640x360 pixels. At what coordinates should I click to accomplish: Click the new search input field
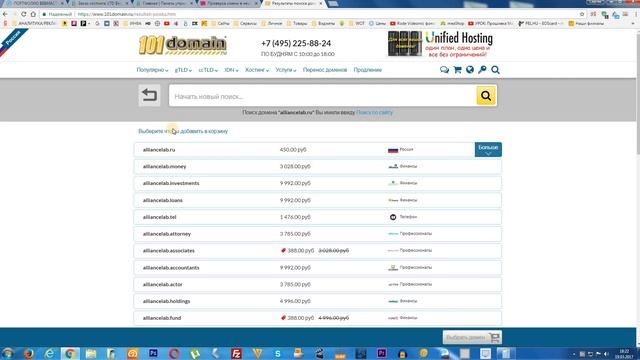(322, 96)
